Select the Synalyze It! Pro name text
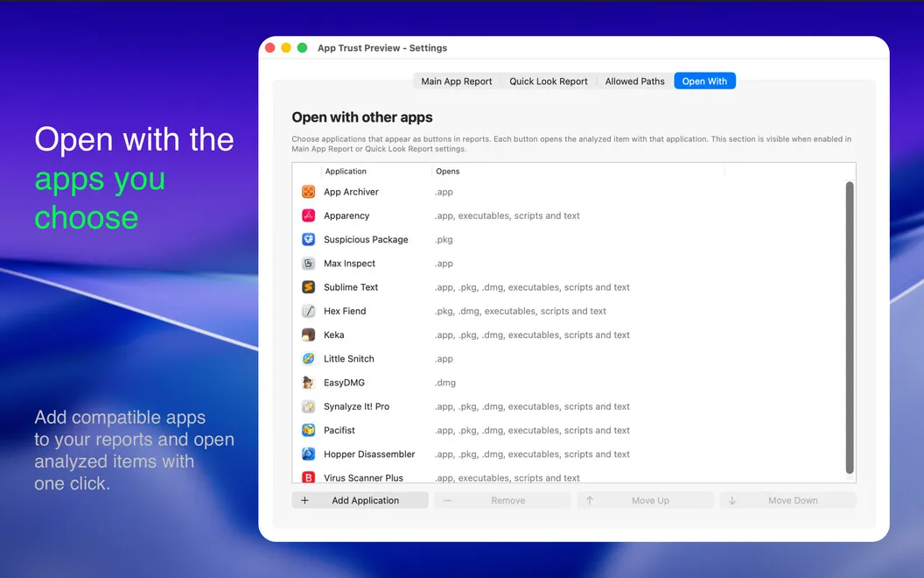Image resolution: width=924 pixels, height=578 pixels. click(x=356, y=406)
